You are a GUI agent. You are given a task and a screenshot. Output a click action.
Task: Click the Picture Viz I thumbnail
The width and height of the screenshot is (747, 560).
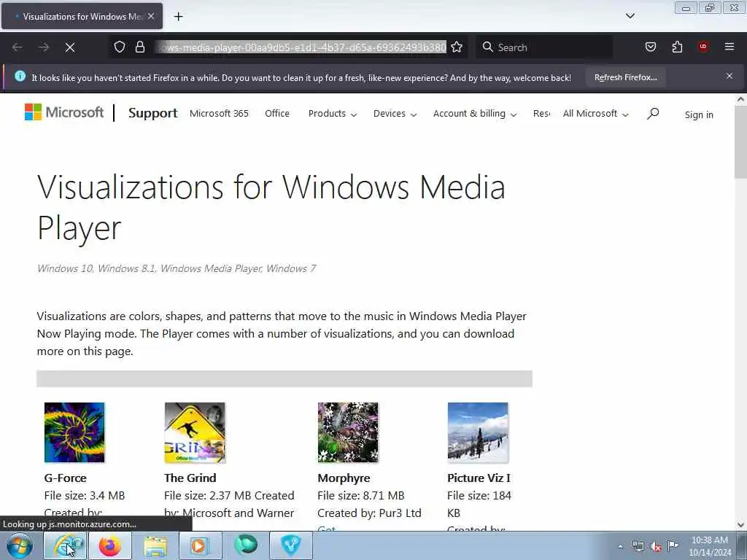(x=478, y=432)
